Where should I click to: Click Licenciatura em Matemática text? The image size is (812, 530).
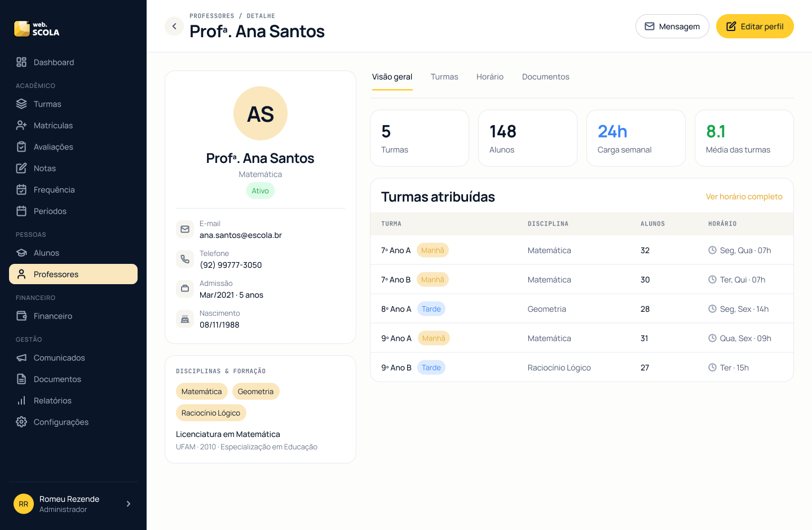228,434
